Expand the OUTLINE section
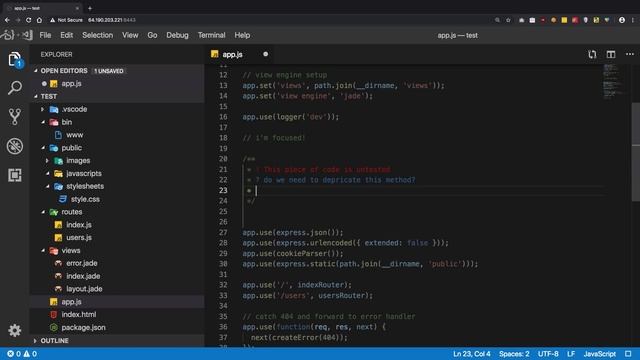 (36, 340)
